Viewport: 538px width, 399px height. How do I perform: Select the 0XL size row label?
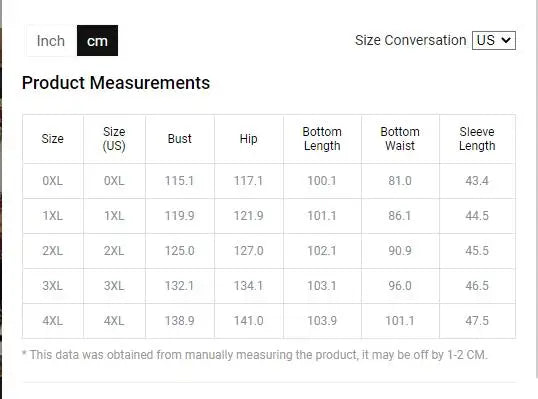[52, 181]
